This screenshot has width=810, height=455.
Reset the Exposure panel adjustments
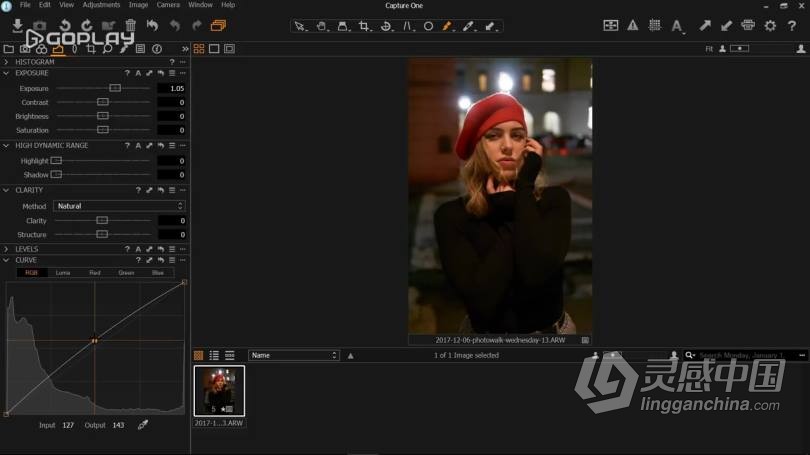click(161, 73)
